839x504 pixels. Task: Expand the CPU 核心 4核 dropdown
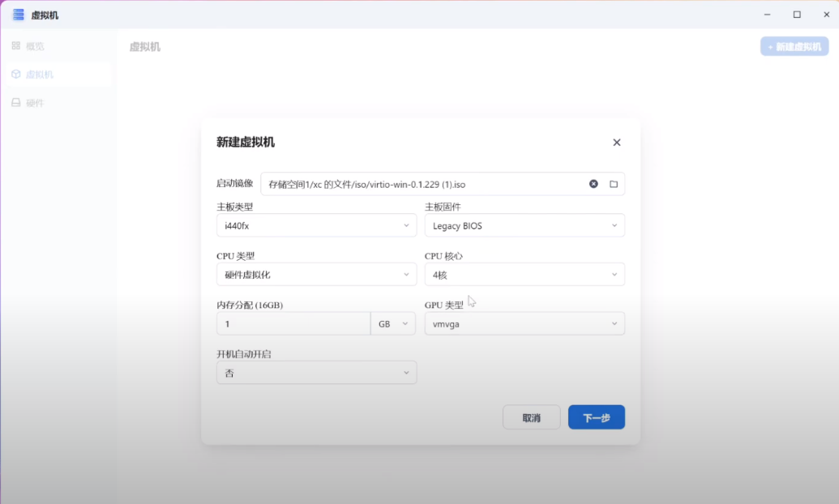(x=524, y=275)
